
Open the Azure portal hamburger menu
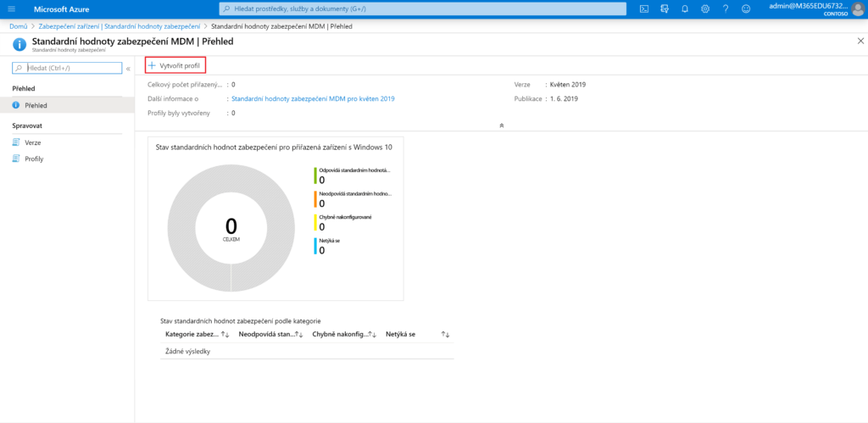click(12, 8)
